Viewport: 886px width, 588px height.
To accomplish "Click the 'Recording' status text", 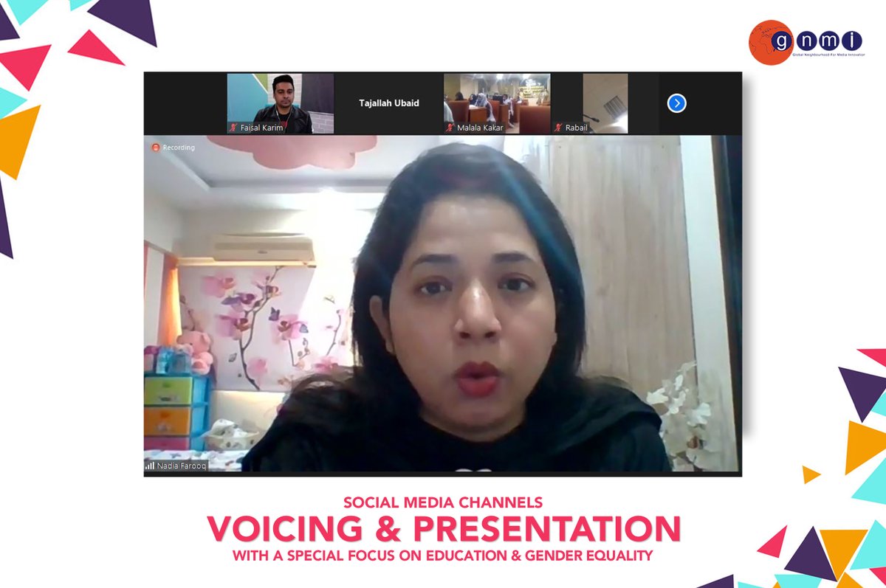I will point(179,148).
